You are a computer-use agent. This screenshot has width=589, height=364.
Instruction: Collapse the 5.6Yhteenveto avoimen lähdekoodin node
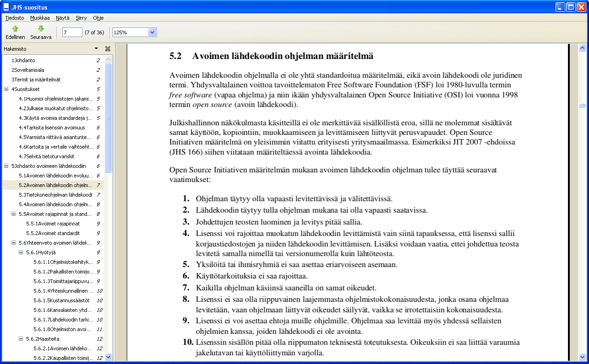coord(13,243)
